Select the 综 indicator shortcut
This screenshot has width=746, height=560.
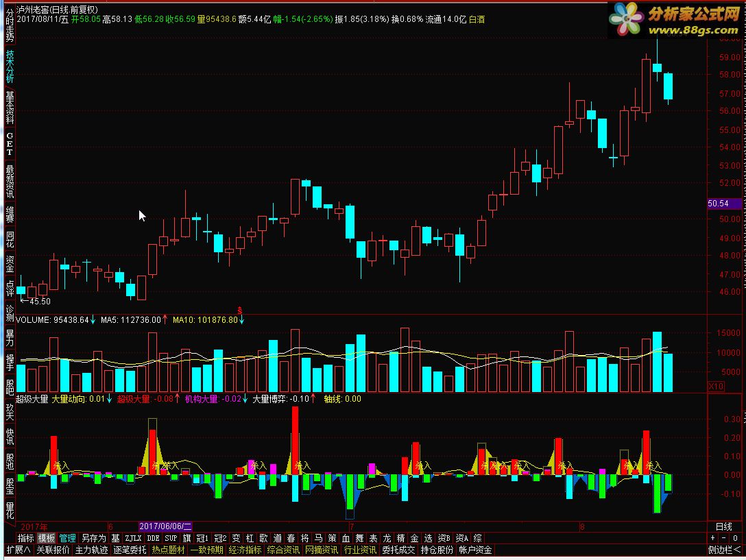[478, 538]
